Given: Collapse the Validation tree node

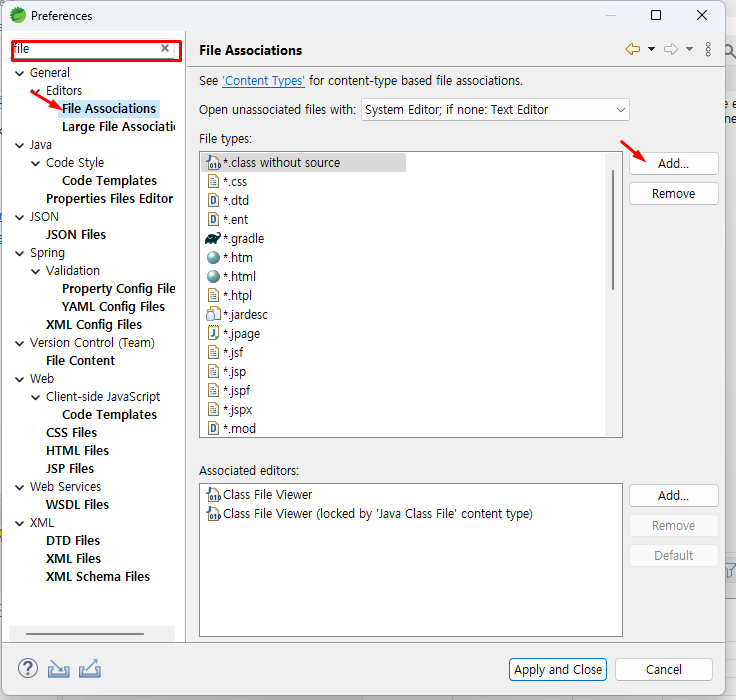Looking at the screenshot, I should [x=36, y=271].
